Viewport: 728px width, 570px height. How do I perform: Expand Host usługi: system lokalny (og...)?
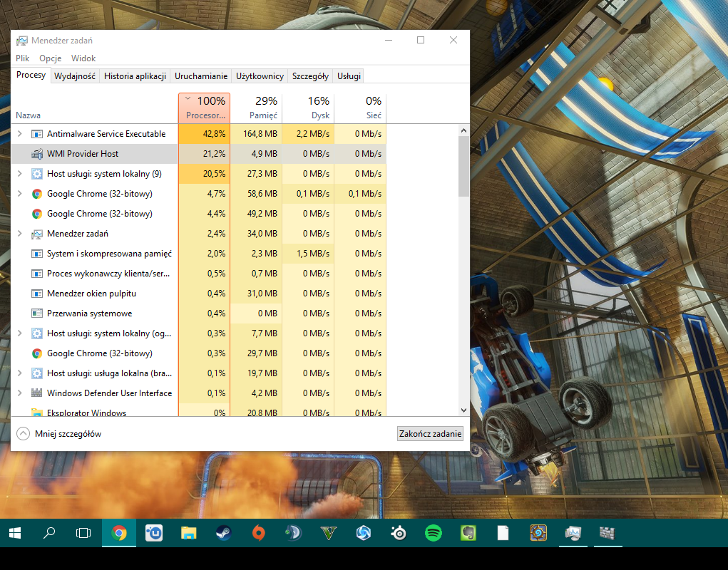tap(19, 333)
